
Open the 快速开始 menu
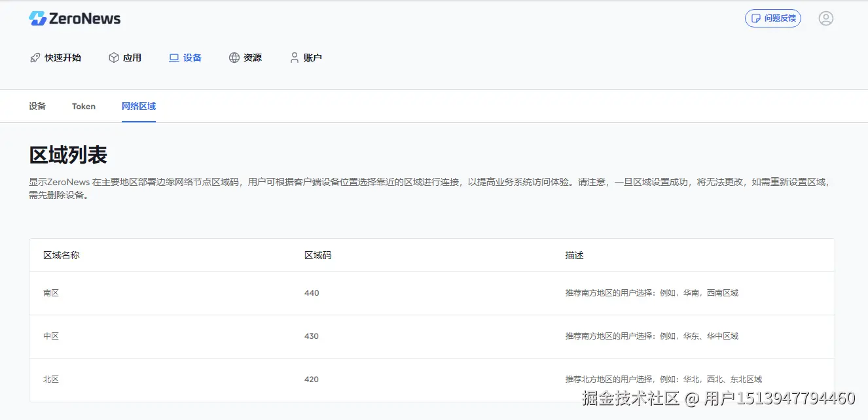coord(56,58)
